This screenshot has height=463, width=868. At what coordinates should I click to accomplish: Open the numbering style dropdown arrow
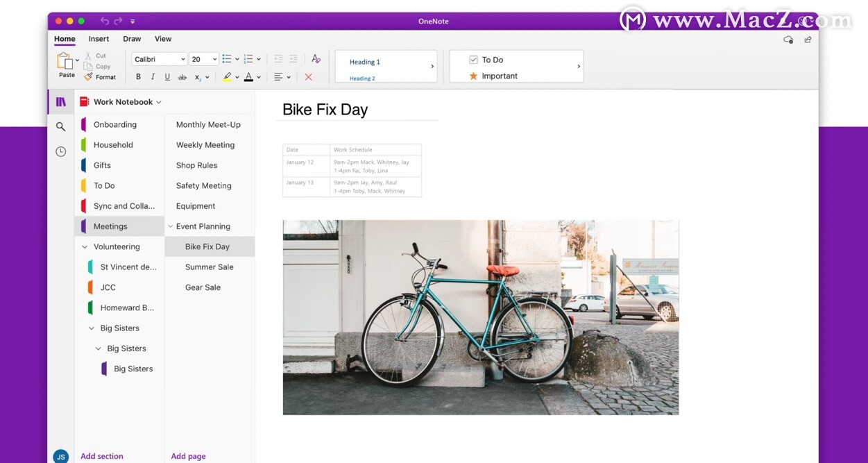point(258,60)
